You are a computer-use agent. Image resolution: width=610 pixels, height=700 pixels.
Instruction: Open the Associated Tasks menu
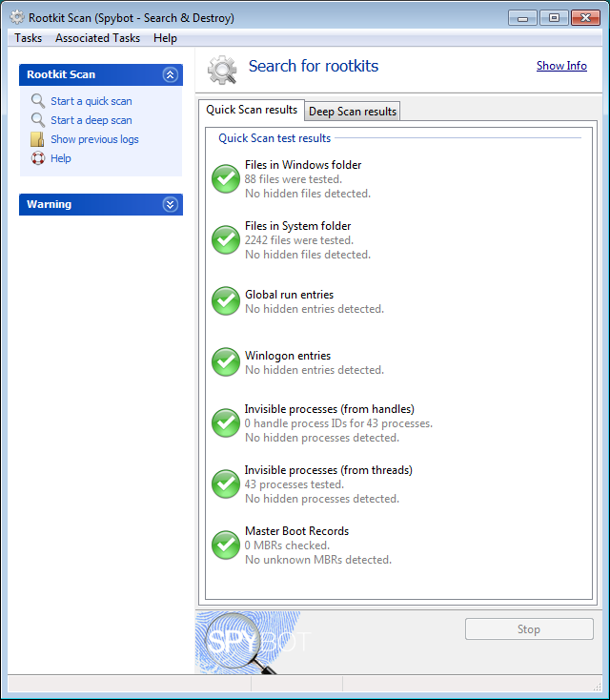[x=97, y=38]
